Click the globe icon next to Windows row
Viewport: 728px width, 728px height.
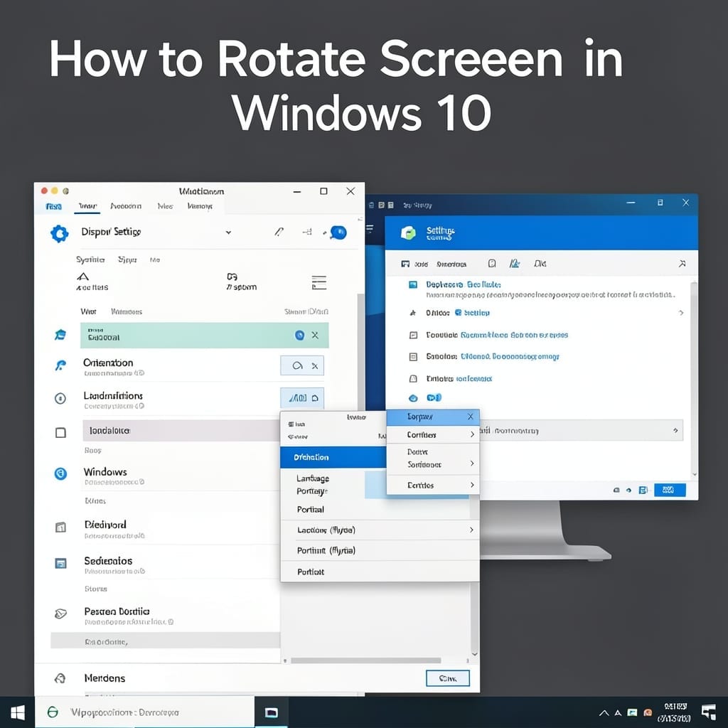[60, 473]
